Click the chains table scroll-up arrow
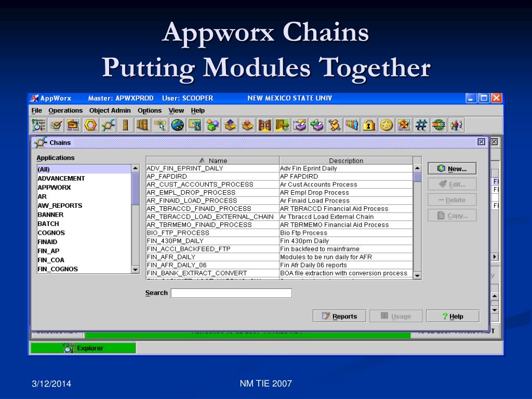The width and height of the screenshot is (532, 399). 417,168
